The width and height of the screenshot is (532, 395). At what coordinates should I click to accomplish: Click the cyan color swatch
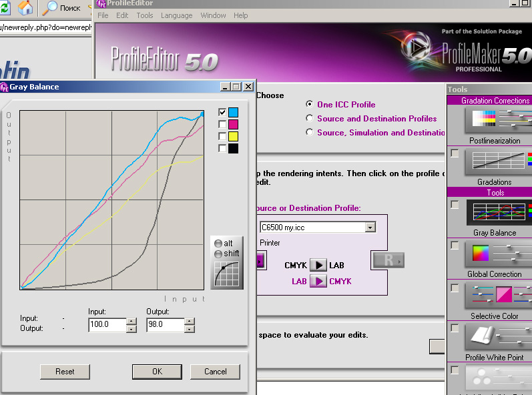(x=233, y=112)
